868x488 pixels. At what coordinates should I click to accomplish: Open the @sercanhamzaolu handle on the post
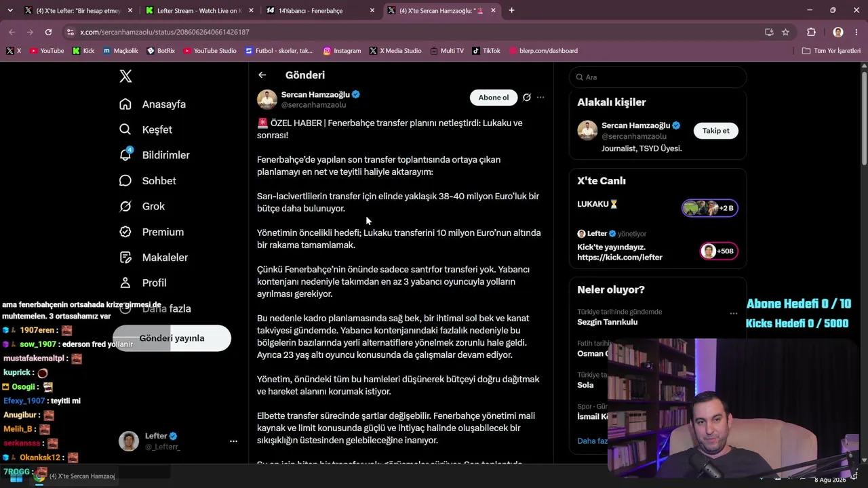tap(313, 105)
